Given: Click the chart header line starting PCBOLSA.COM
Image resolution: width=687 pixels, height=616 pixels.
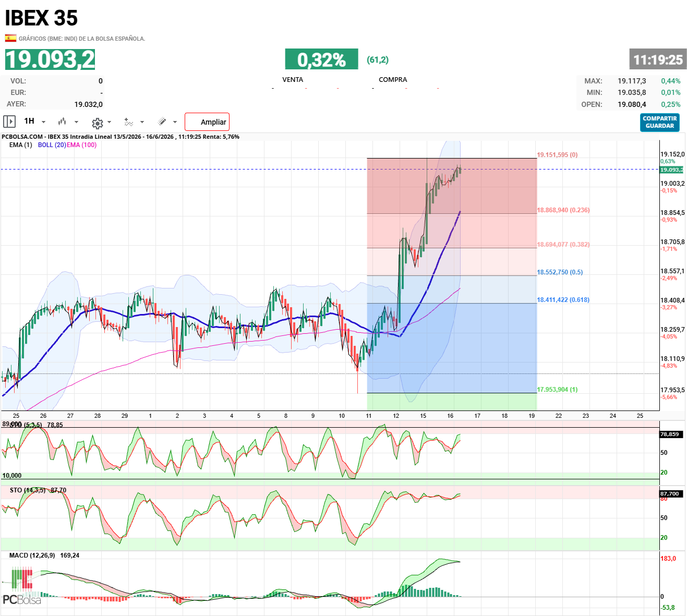Looking at the screenshot, I should pyautogui.click(x=120, y=137).
